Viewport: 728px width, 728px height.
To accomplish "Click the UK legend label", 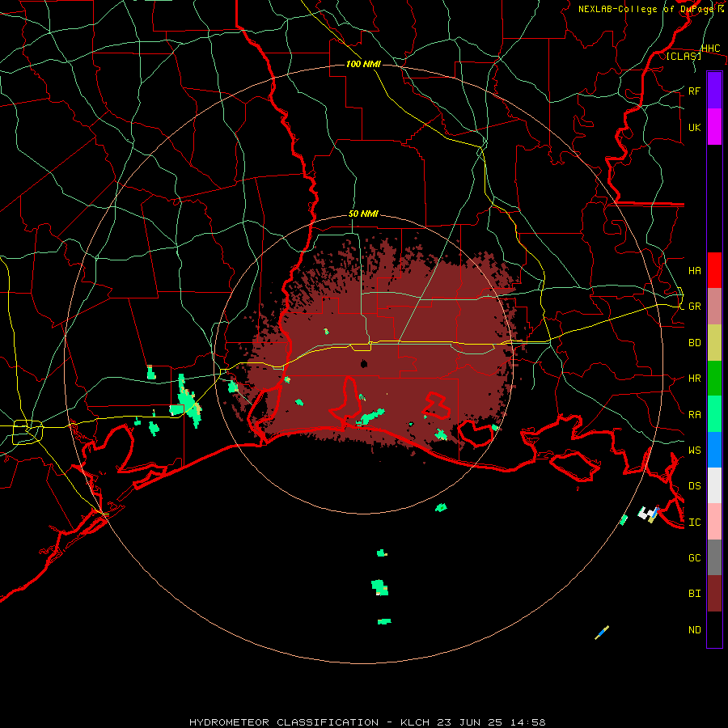I will (x=695, y=127).
